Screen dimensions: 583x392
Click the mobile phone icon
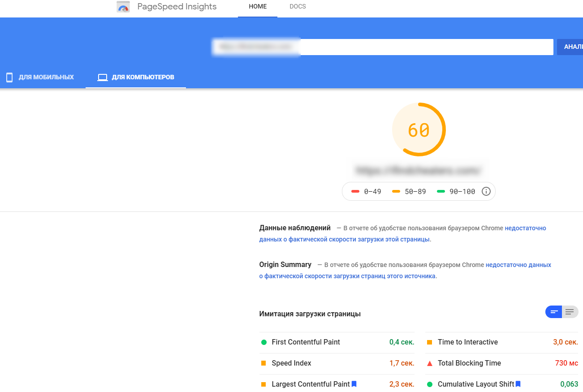(9, 78)
